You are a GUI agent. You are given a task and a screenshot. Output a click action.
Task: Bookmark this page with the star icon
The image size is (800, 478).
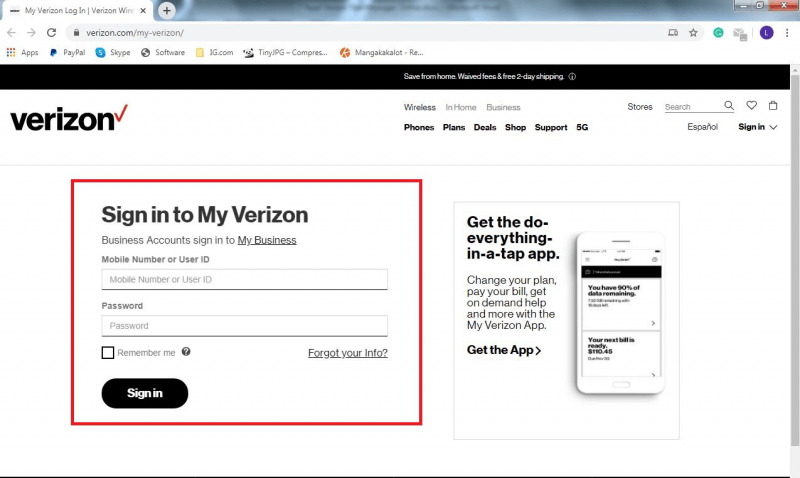pos(693,33)
